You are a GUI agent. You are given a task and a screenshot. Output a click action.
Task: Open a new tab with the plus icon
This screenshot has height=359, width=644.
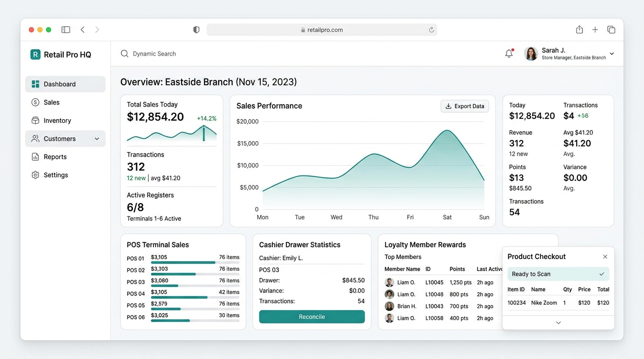pos(595,29)
